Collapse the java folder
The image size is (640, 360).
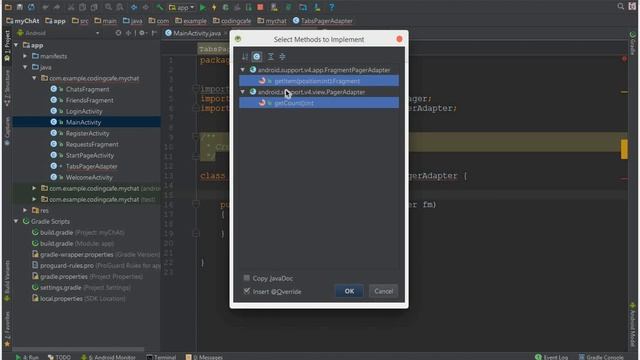25,67
